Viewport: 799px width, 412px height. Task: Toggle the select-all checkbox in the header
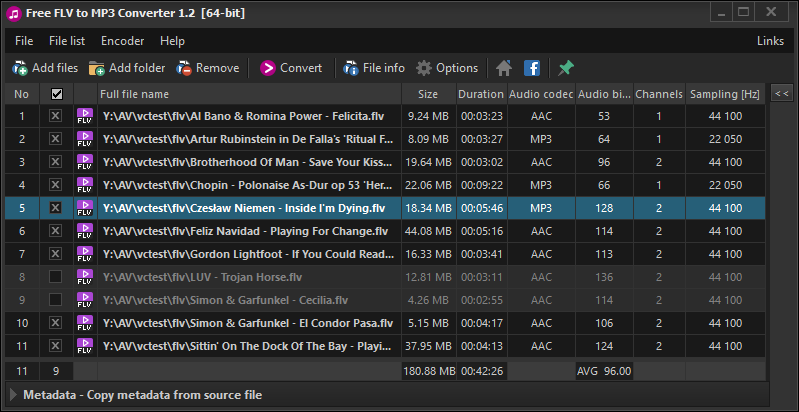(x=57, y=94)
